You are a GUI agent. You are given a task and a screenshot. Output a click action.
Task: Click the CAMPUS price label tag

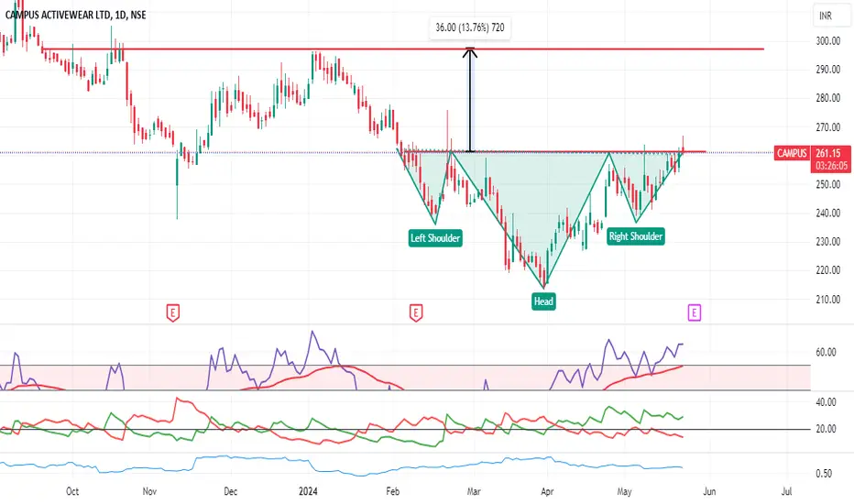(792, 153)
